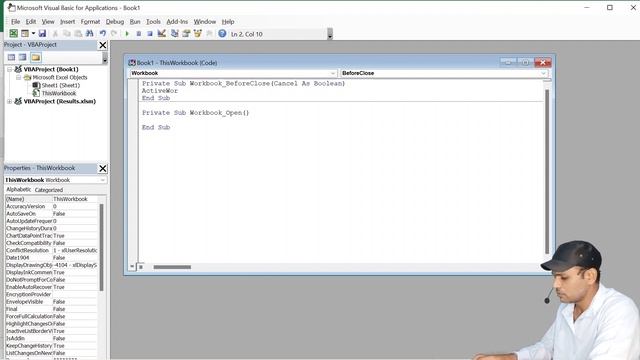Image resolution: width=640 pixels, height=360 pixels.
Task: Click the IsAddin property row
Action: pyautogui.click(x=52, y=339)
